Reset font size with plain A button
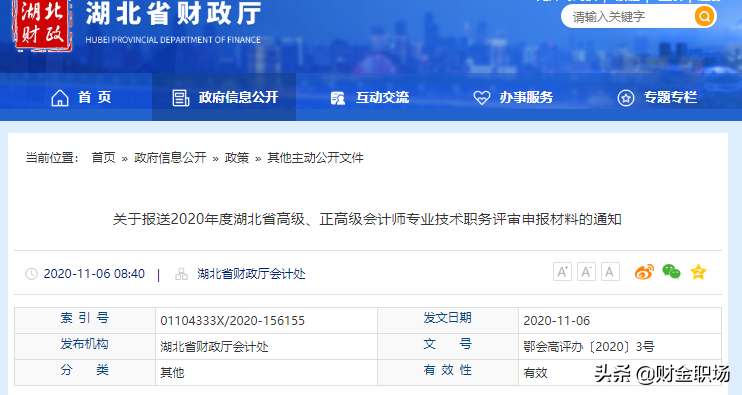Viewport: 742px width, 395px height. [610, 272]
